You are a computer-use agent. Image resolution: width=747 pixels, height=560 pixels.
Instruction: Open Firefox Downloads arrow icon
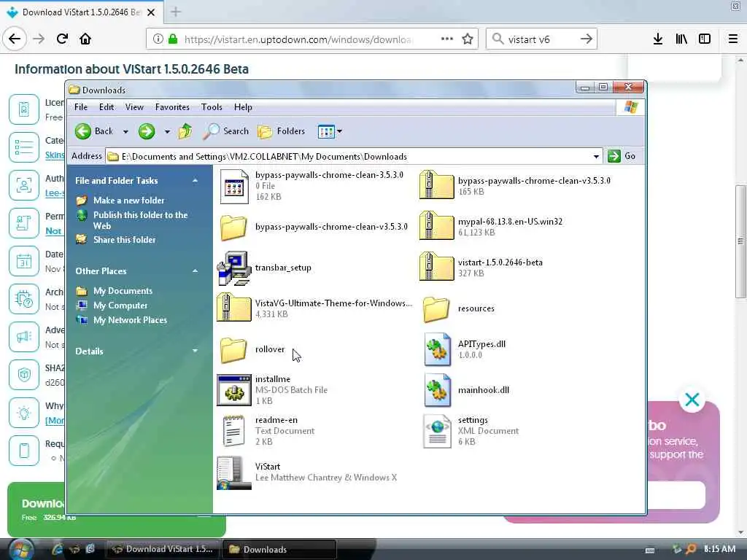[658, 39]
